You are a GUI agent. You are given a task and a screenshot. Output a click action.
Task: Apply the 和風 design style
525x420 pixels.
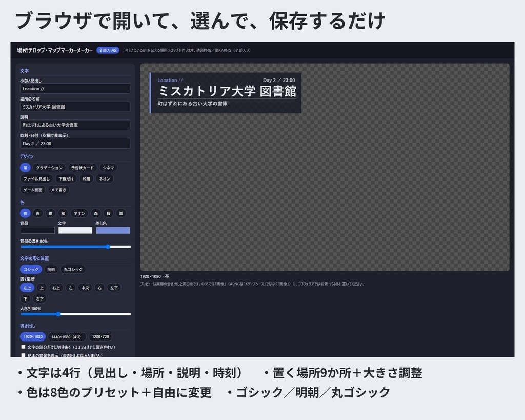pos(86,179)
